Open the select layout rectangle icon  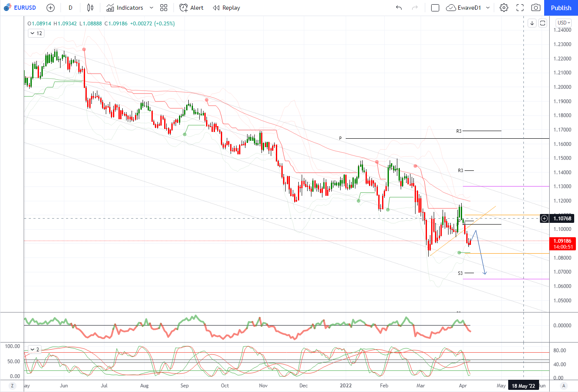[435, 8]
